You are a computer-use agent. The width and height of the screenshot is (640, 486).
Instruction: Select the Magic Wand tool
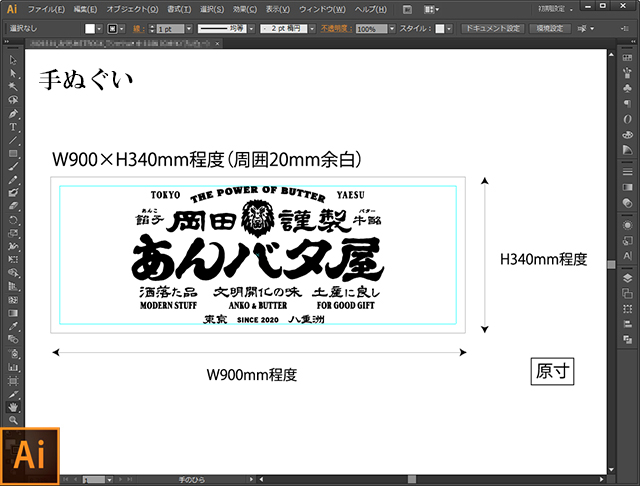tap(13, 87)
